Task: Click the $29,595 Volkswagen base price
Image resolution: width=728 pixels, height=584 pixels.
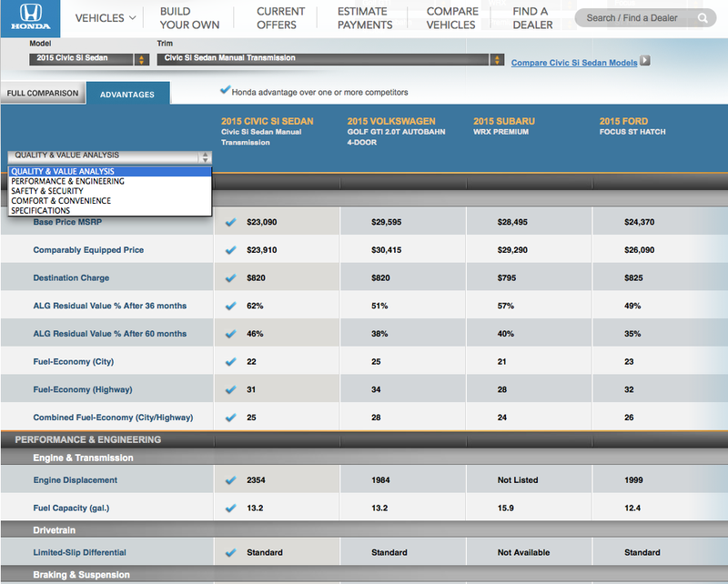Action: coord(386,222)
